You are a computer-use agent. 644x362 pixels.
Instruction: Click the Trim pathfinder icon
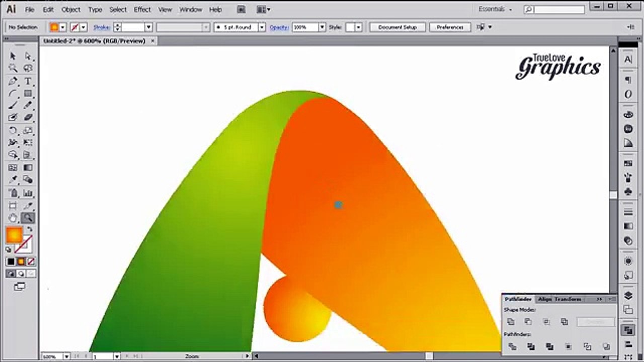[x=531, y=346]
